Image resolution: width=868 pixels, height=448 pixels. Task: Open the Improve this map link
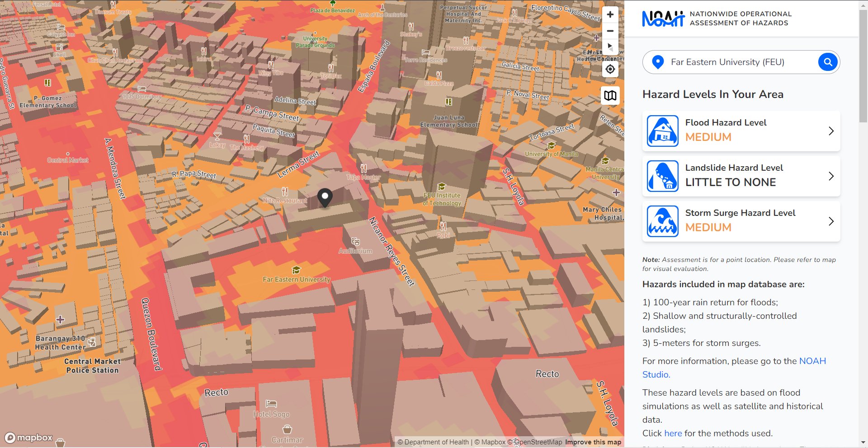coord(593,442)
